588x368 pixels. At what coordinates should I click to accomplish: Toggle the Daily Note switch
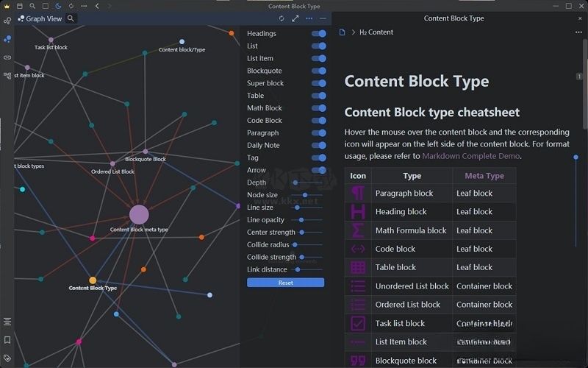(x=319, y=145)
